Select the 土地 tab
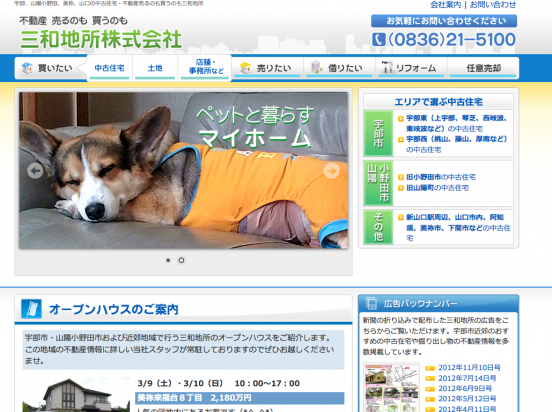This screenshot has height=412, width=552. [155, 68]
